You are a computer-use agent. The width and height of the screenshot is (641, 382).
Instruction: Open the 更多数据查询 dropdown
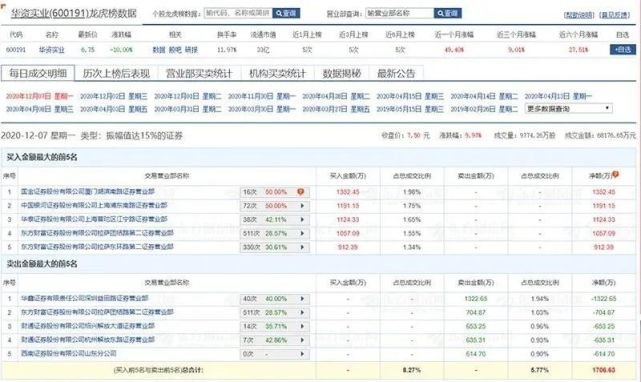click(568, 109)
